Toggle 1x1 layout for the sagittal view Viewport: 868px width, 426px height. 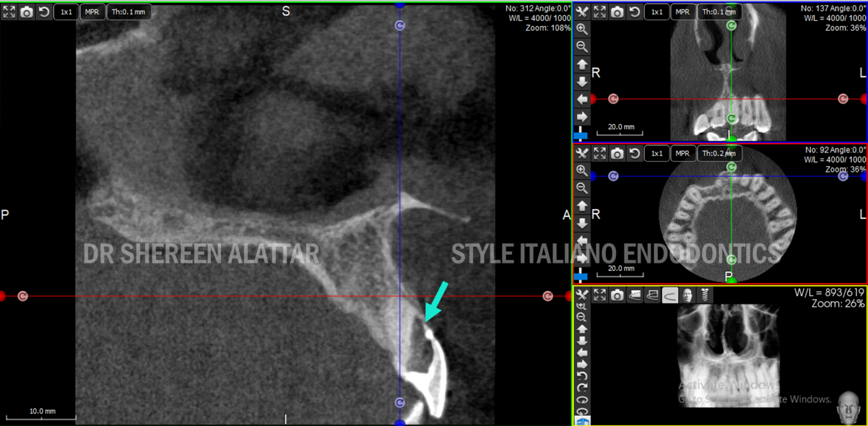pyautogui.click(x=66, y=11)
